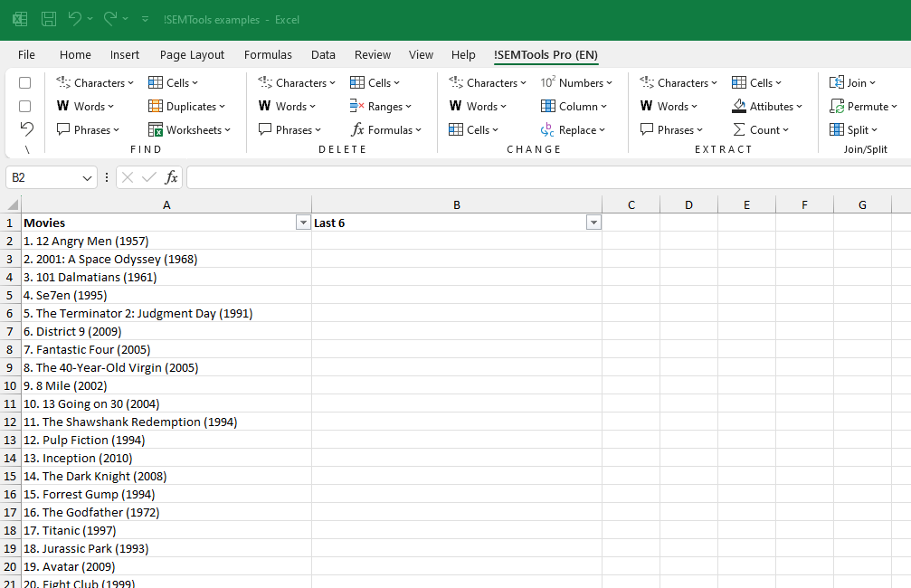Select the Count tool in EXTRACT group
The width and height of the screenshot is (911, 588).
point(763,129)
